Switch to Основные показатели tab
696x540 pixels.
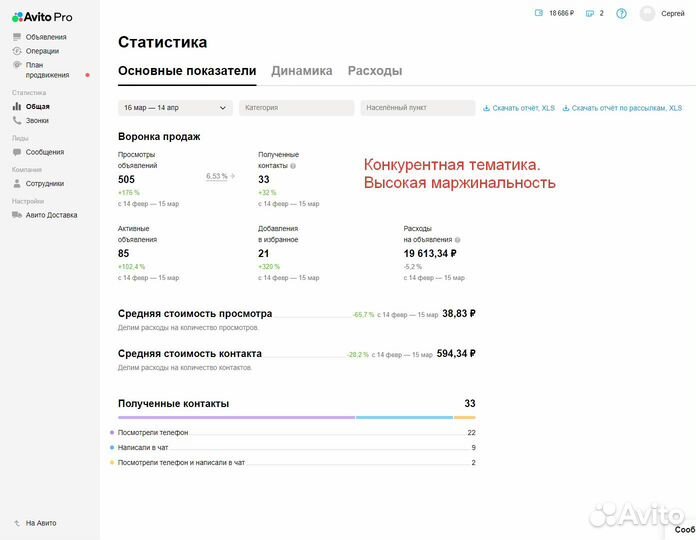(187, 71)
